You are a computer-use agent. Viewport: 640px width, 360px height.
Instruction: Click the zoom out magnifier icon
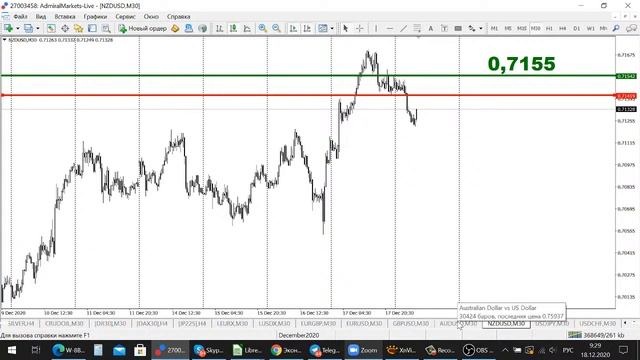(x=276, y=28)
